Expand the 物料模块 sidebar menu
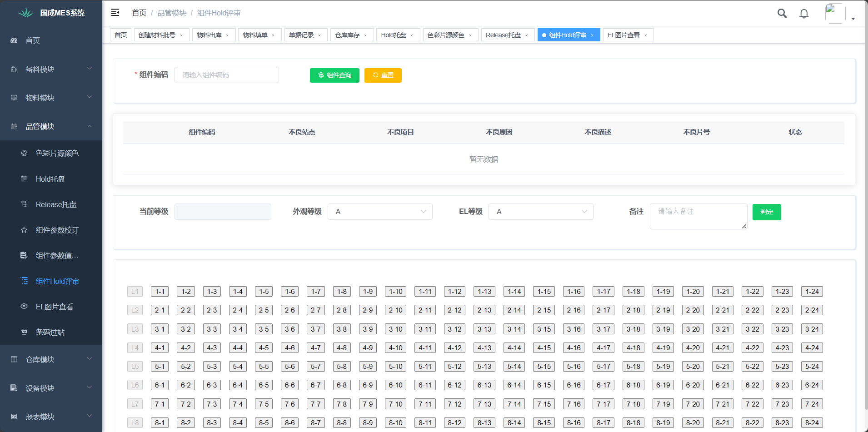This screenshot has height=432, width=868. click(51, 98)
